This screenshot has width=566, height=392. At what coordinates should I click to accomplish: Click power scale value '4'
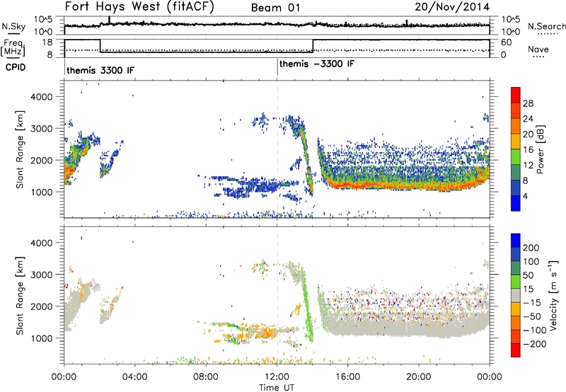point(525,196)
